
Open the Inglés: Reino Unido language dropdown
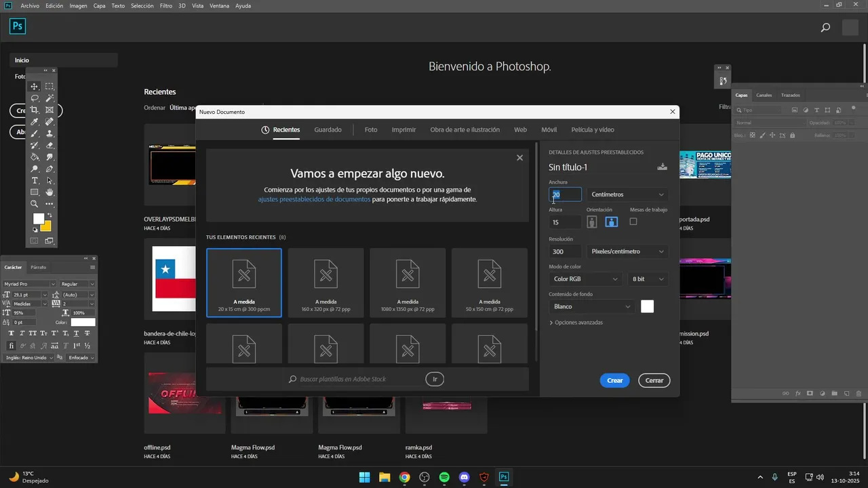[30, 357]
